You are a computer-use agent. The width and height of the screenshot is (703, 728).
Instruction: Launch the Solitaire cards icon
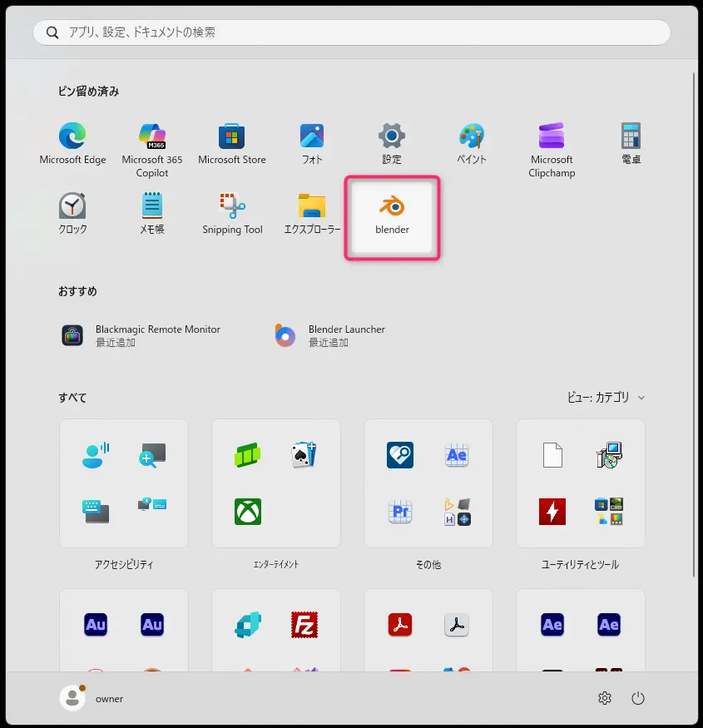[x=304, y=455]
